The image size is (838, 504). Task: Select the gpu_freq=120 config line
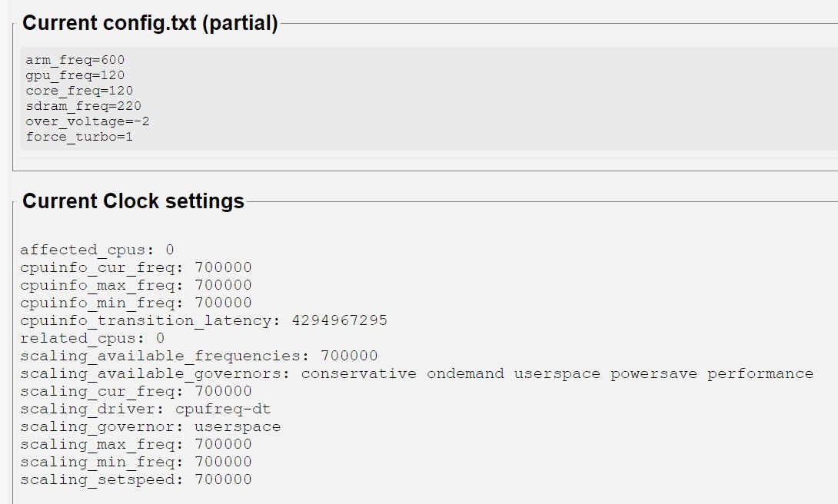75,75
